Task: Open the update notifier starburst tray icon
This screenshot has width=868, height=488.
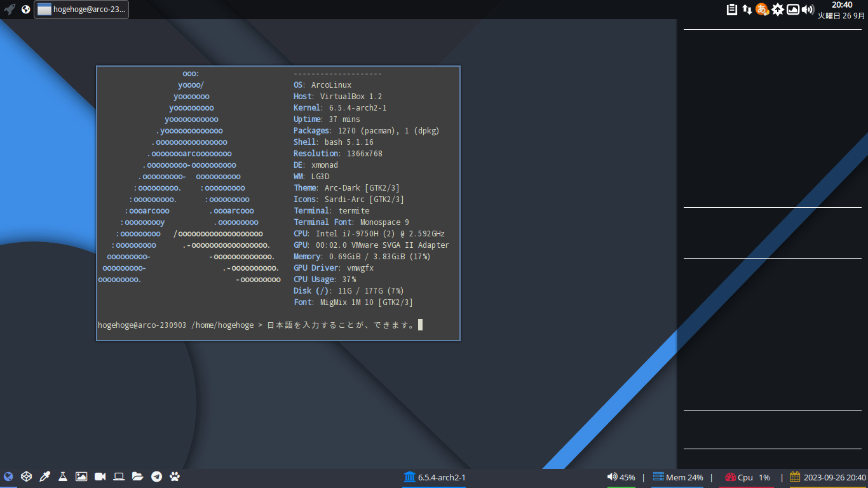Action: 778,10
